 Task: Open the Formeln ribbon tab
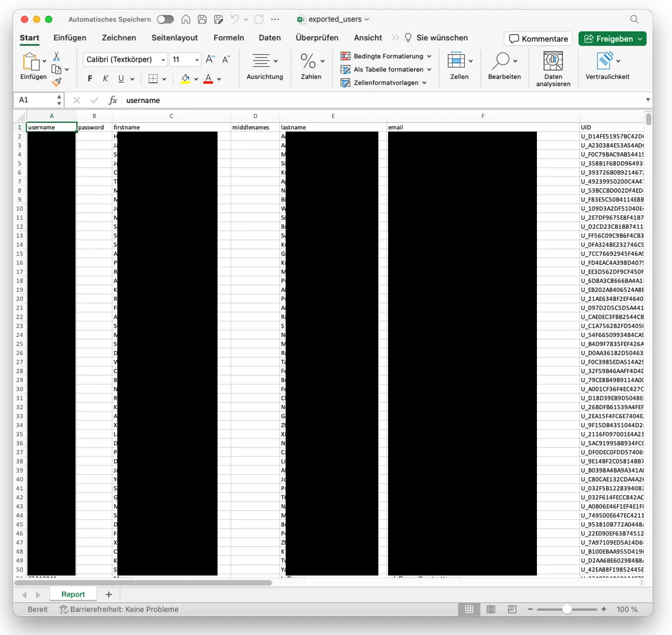pyautogui.click(x=228, y=38)
